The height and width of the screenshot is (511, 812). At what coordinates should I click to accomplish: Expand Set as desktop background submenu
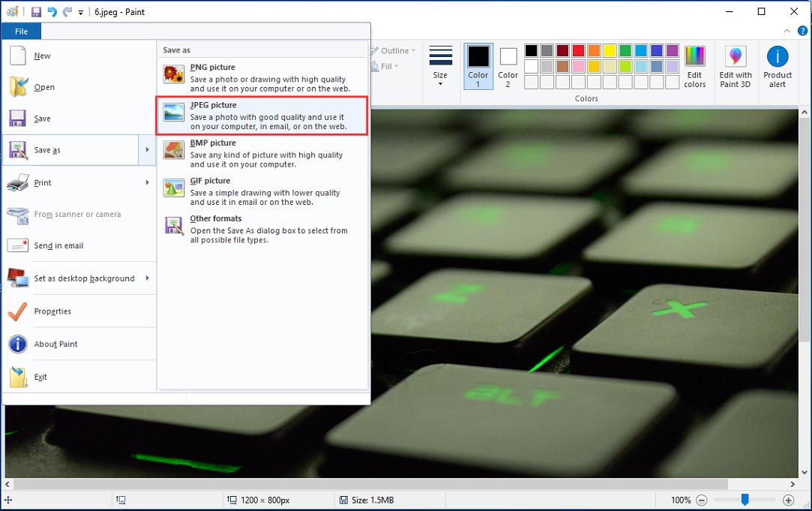[147, 278]
